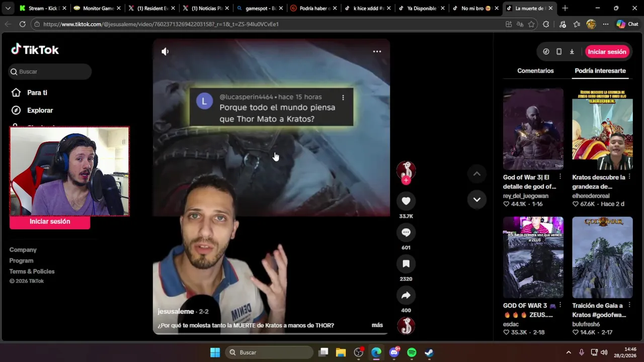The height and width of the screenshot is (362, 644).
Task: Open the Traición de Gaia video thumbnail
Action: pyautogui.click(x=602, y=257)
